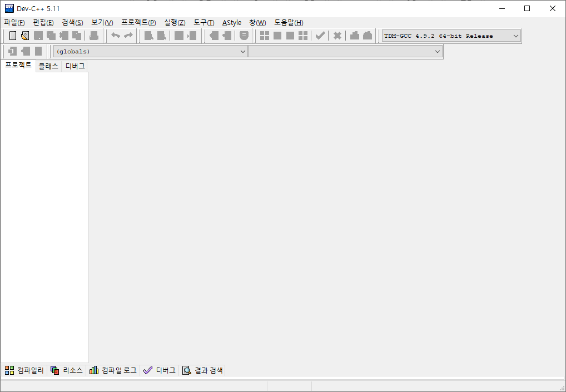The height and width of the screenshot is (392, 566).
Task: Click the Undo arrow icon
Action: point(115,36)
